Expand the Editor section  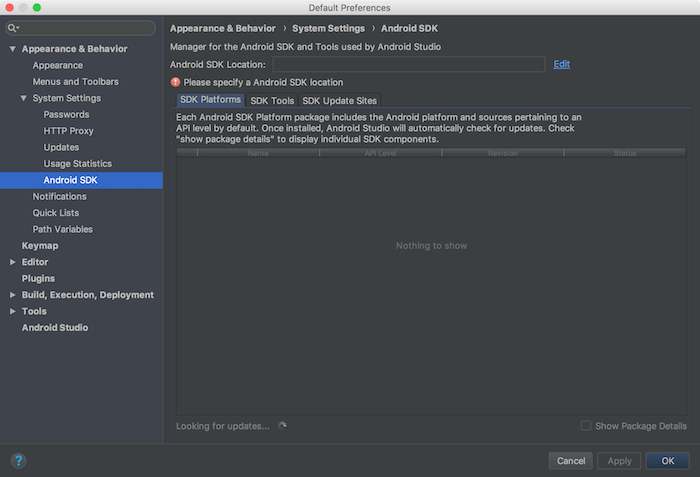[12, 262]
